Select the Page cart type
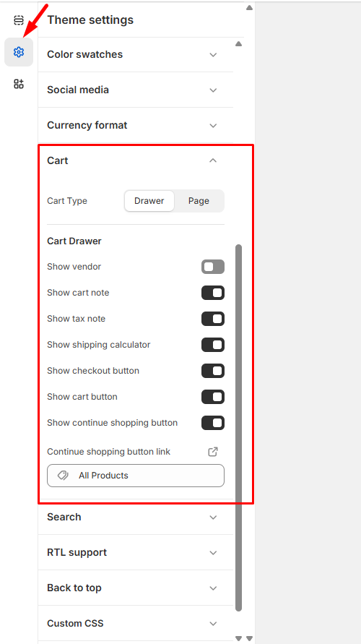This screenshot has width=361, height=644. (199, 201)
